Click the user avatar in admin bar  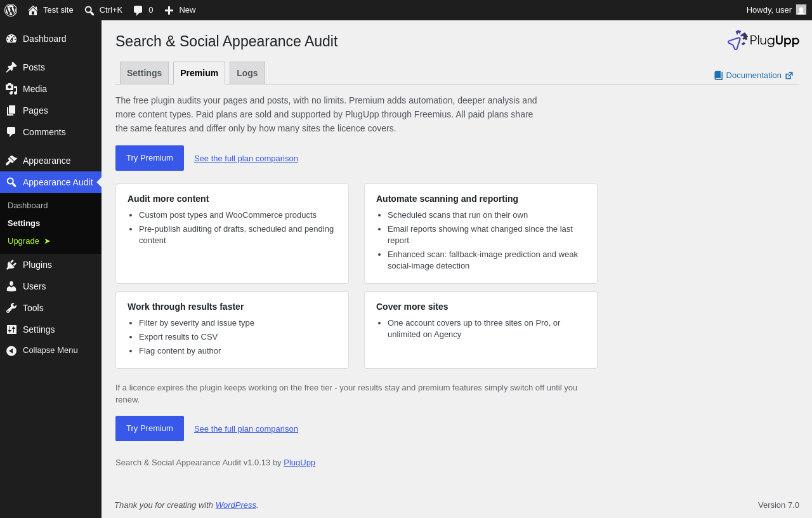(x=801, y=10)
